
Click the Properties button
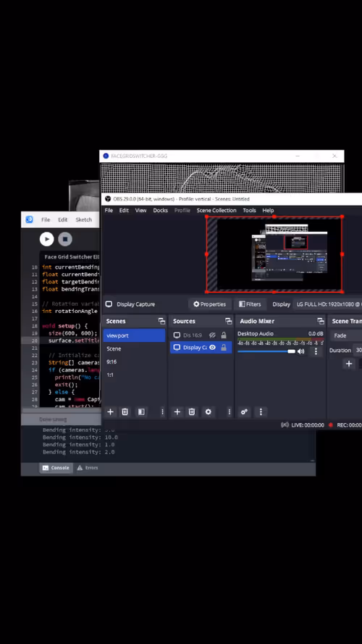pyautogui.click(x=210, y=304)
